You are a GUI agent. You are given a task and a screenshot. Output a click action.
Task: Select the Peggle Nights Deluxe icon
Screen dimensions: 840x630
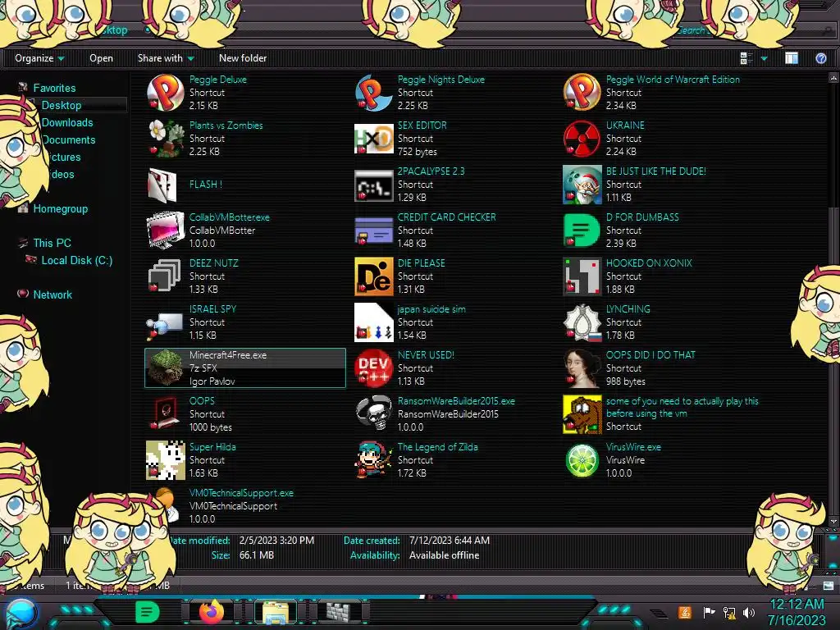[373, 93]
